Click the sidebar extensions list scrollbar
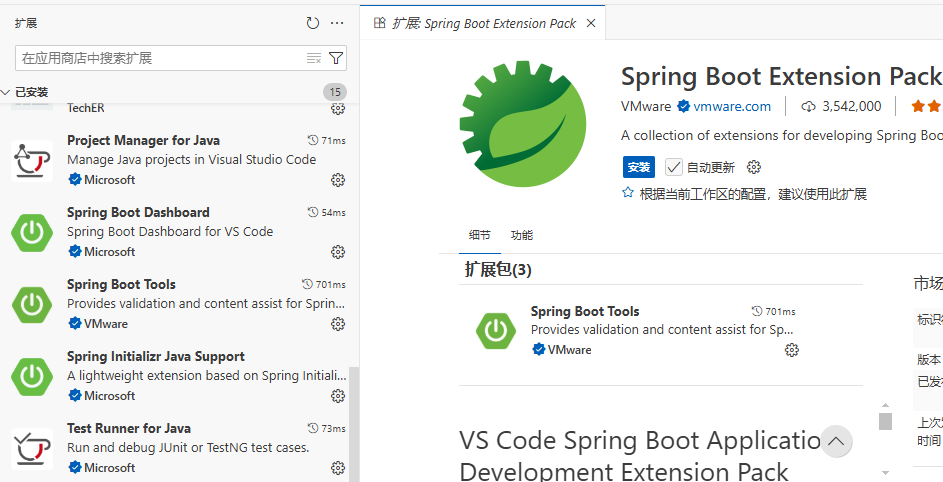The width and height of the screenshot is (943, 482). tap(354, 424)
